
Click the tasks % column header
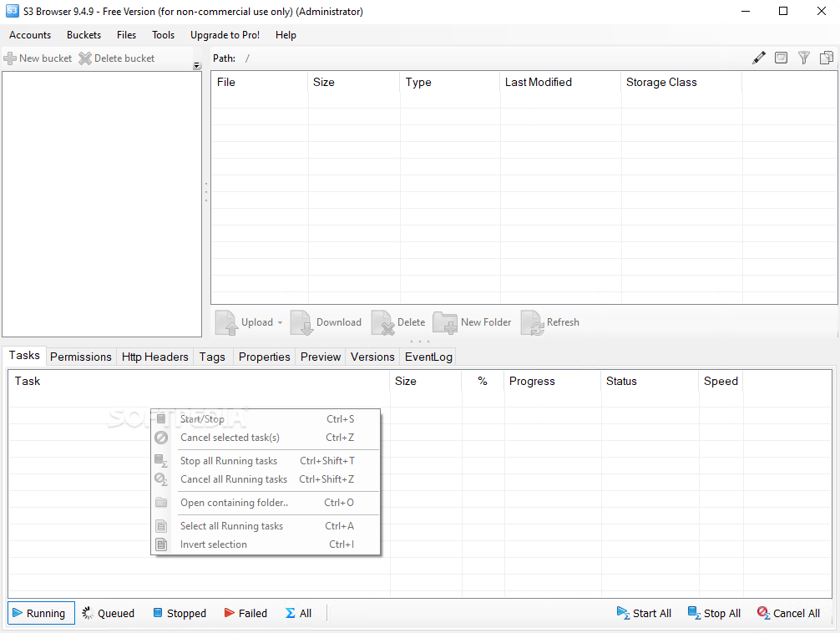pos(483,381)
